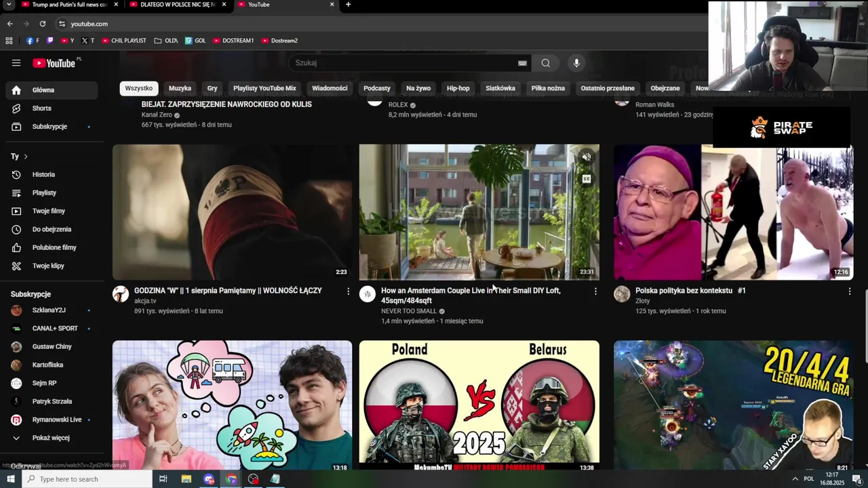Switch to the Trump and Putin browser tab

(69, 5)
